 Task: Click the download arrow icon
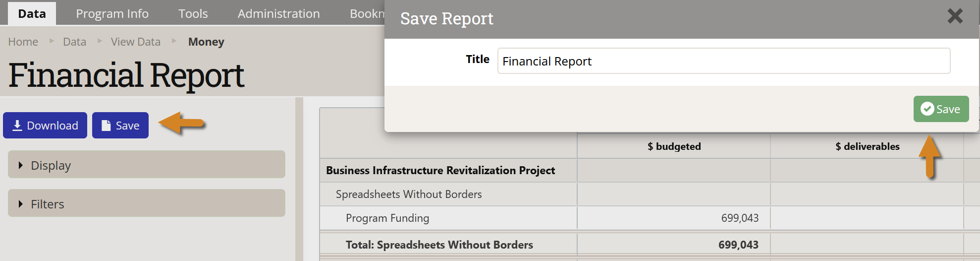[x=17, y=126]
